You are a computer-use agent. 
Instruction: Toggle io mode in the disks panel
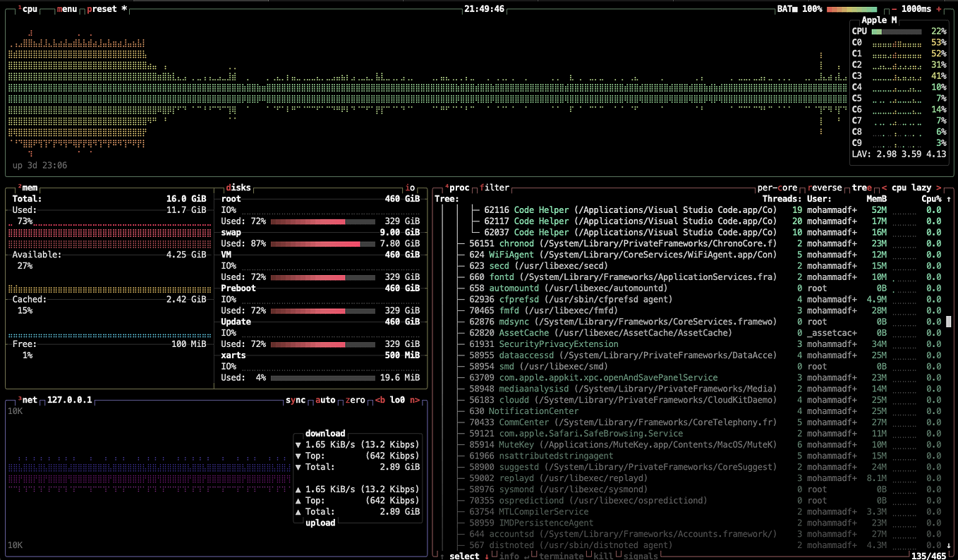[411, 188]
